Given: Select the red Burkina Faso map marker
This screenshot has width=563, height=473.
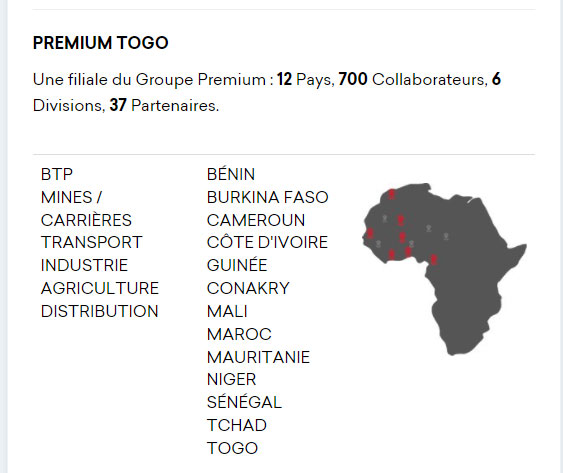Looking at the screenshot, I should [x=403, y=237].
